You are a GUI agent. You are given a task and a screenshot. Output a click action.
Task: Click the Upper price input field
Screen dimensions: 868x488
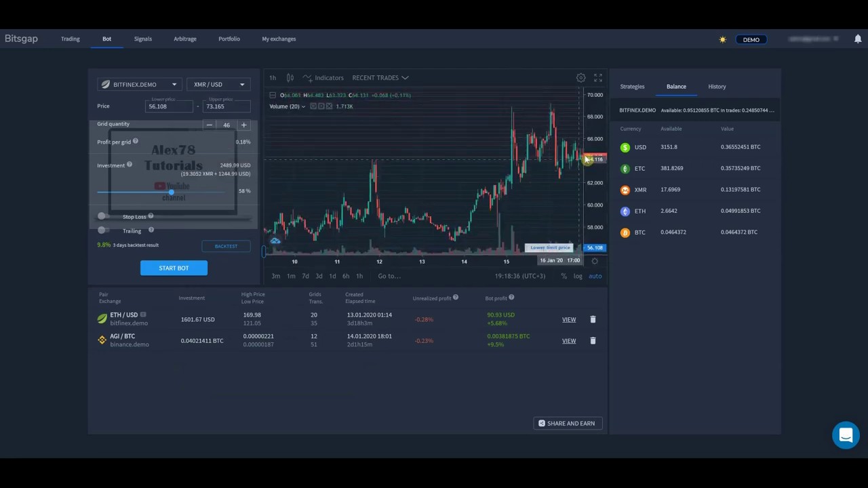click(x=226, y=106)
